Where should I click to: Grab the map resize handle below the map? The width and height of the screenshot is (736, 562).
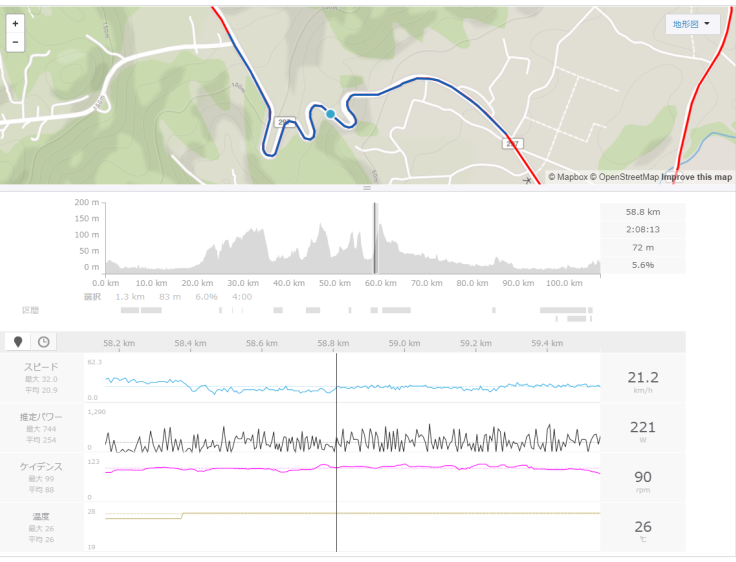pyautogui.click(x=367, y=188)
